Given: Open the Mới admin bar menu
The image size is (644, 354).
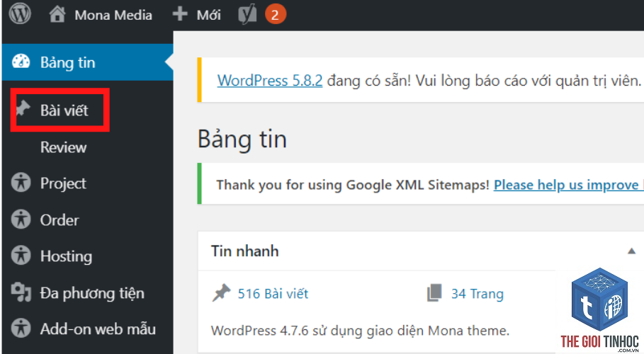Looking at the screenshot, I should pyautogui.click(x=208, y=15).
